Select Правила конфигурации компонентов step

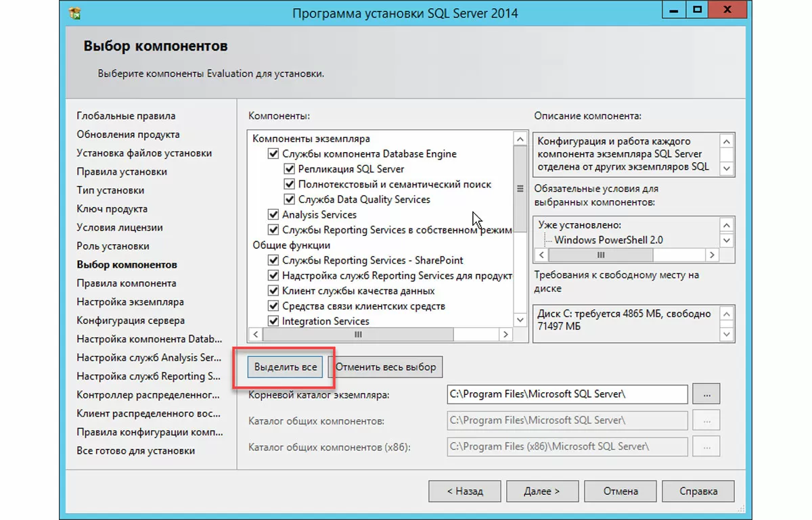[x=150, y=432]
